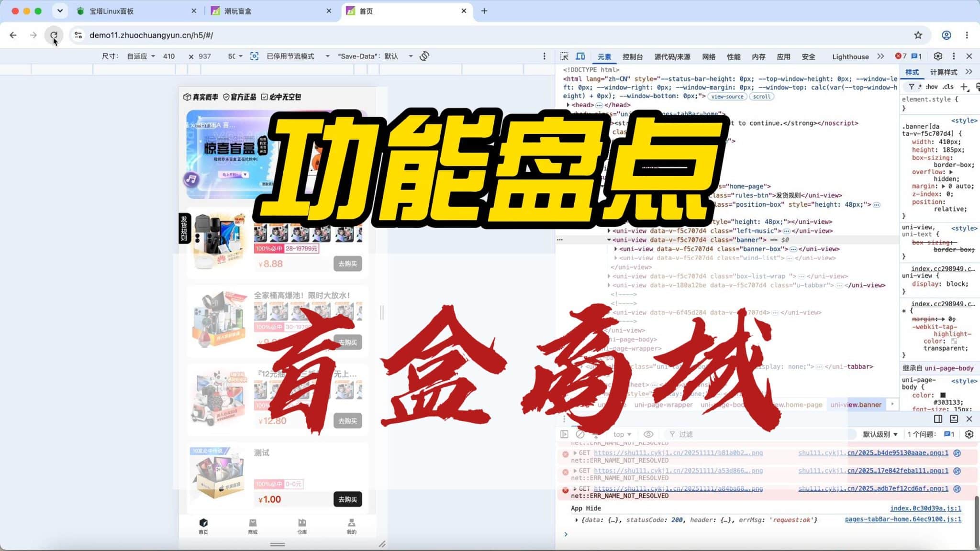
Task: Open the pages-tabBar-home.64ec9100.js:1 link
Action: 903,519
